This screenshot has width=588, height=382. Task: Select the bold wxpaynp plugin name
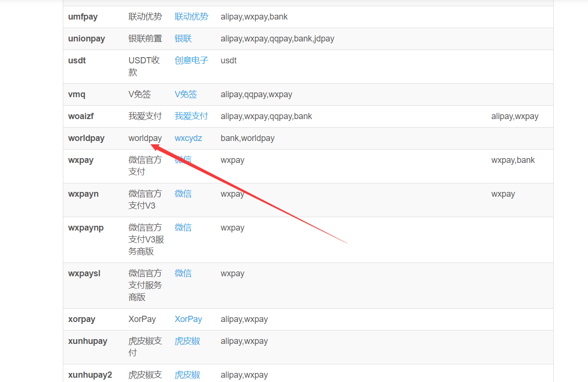coord(86,228)
